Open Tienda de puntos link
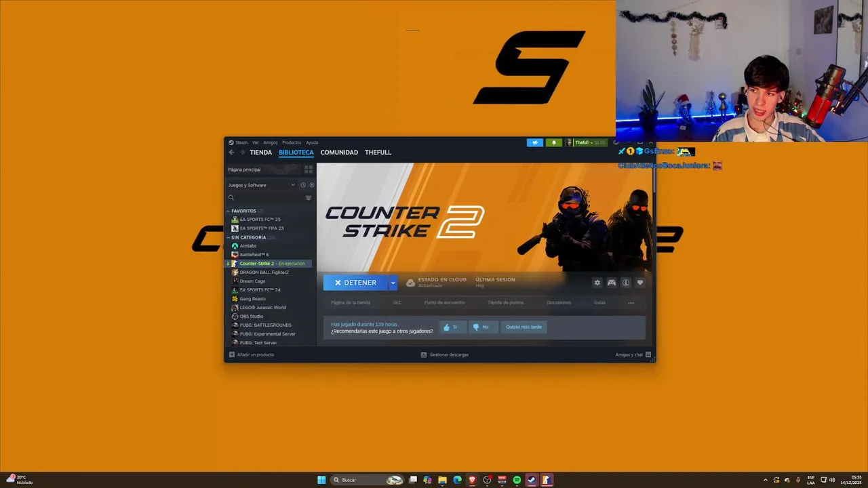This screenshot has width=868, height=488. (505, 302)
